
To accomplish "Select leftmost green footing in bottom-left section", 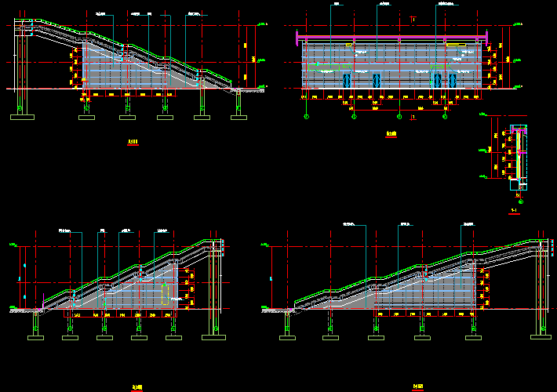I will point(36,337).
